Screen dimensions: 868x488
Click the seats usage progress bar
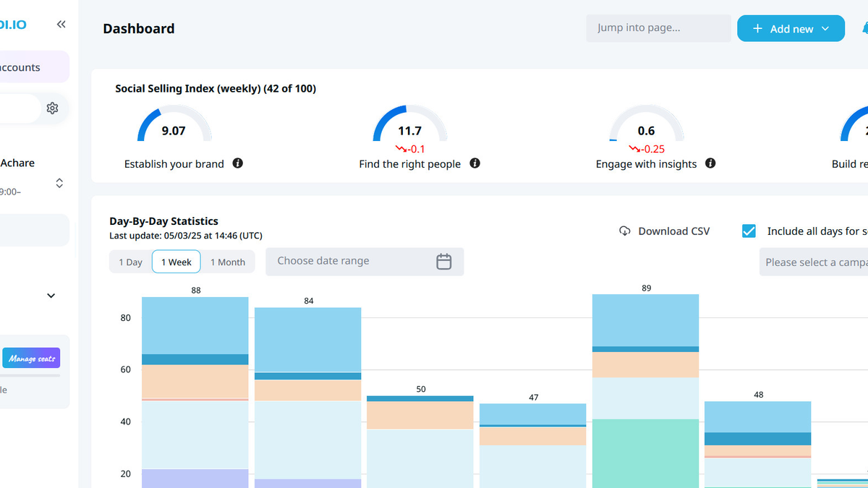(x=30, y=375)
